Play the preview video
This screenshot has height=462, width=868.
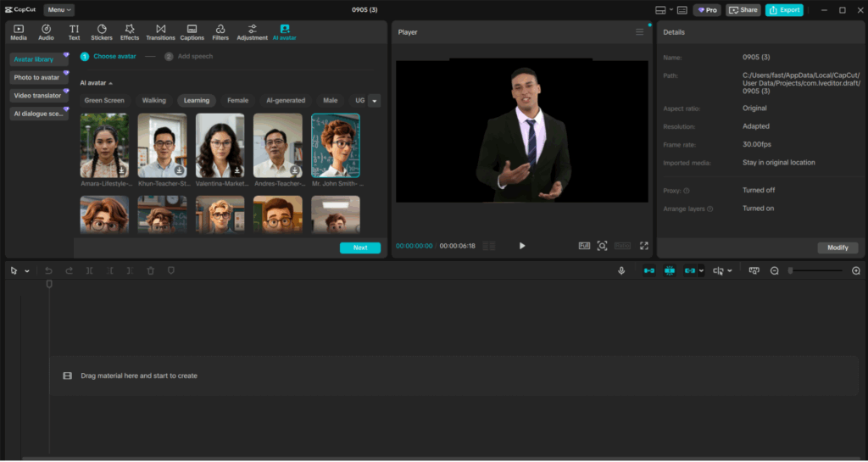(x=522, y=246)
